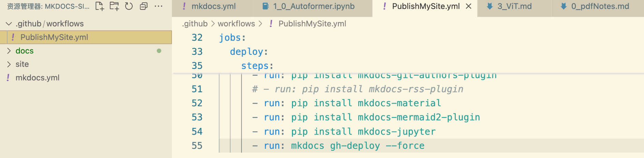644x158 pixels.
Task: Click the commented mkdocs-rss-plugin line
Action: pyautogui.click(x=357, y=89)
